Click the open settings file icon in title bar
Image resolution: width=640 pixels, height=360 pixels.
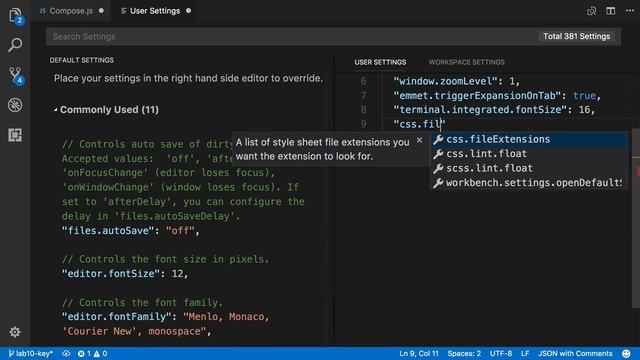coord(591,11)
